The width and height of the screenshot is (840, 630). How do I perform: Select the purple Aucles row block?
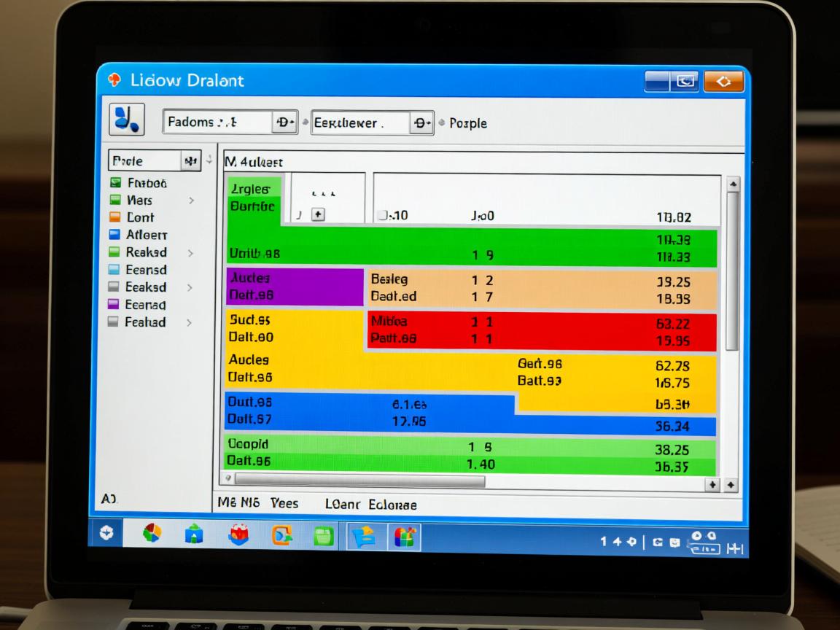pyautogui.click(x=295, y=287)
